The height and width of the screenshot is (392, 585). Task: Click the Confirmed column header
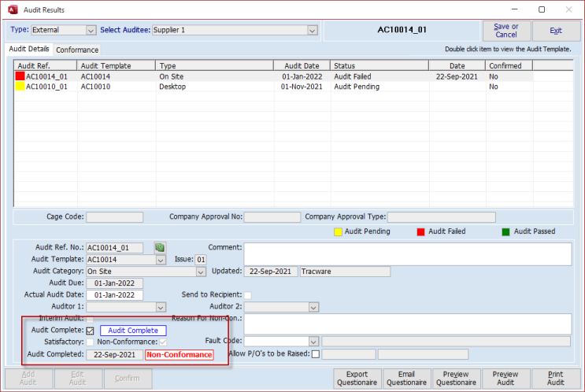pos(509,65)
